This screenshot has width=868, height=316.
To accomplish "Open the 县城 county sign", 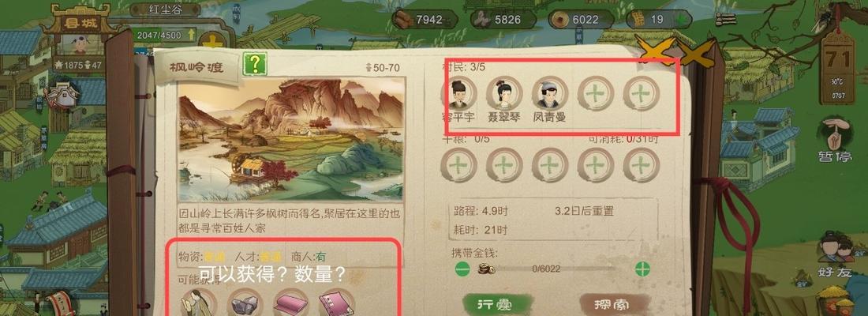I will 79,23.
